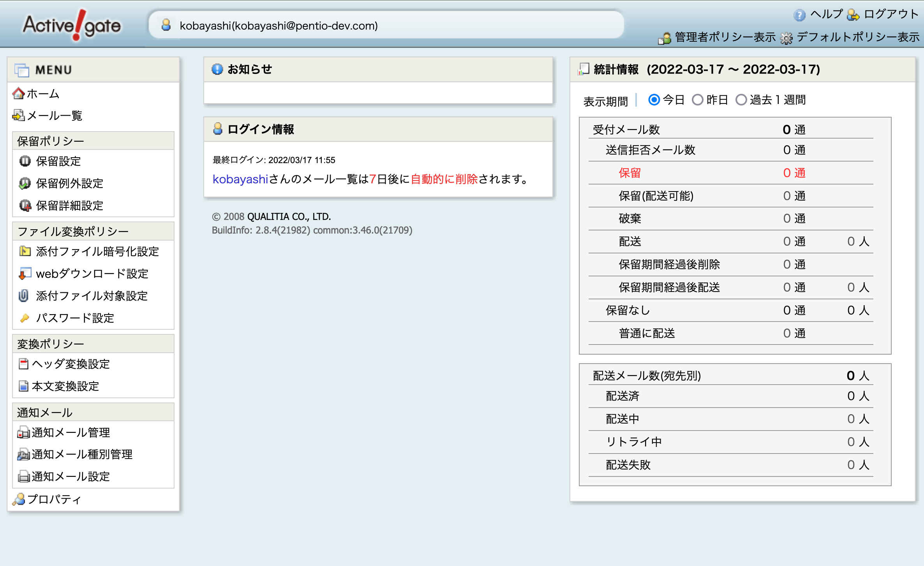
Task: Select the 過去1週間 display period radio
Action: pyautogui.click(x=741, y=100)
